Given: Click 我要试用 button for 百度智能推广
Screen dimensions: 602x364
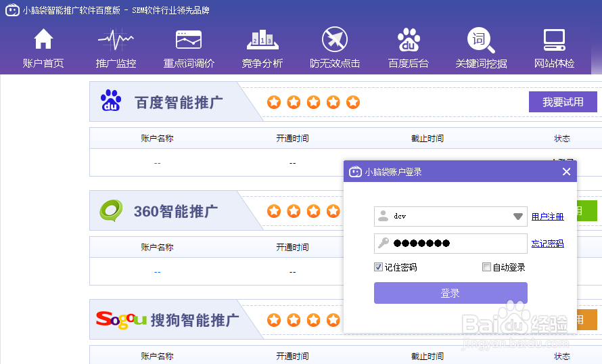Looking at the screenshot, I should coord(563,101).
